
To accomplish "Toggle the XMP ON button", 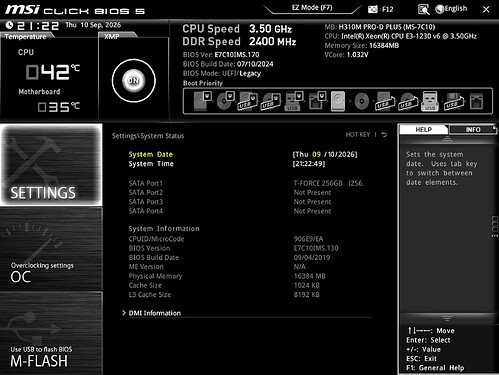I will point(133,80).
